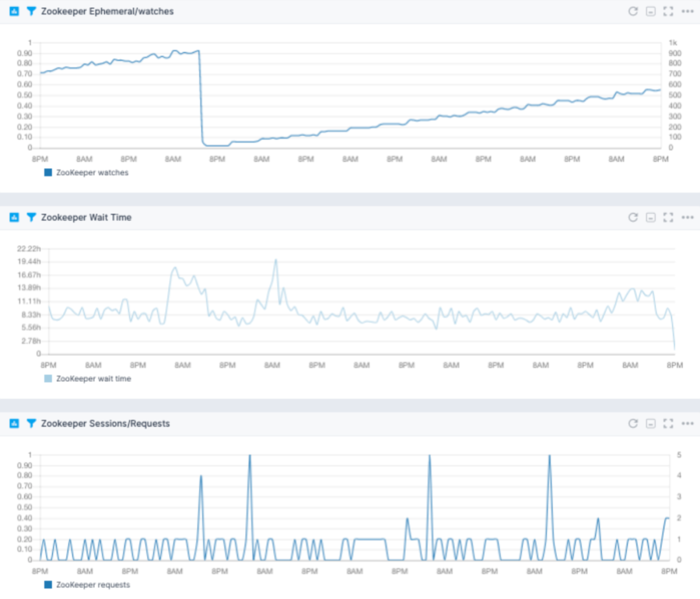Refresh the Zookeeper Ephemeral/watches panel

tap(633, 11)
